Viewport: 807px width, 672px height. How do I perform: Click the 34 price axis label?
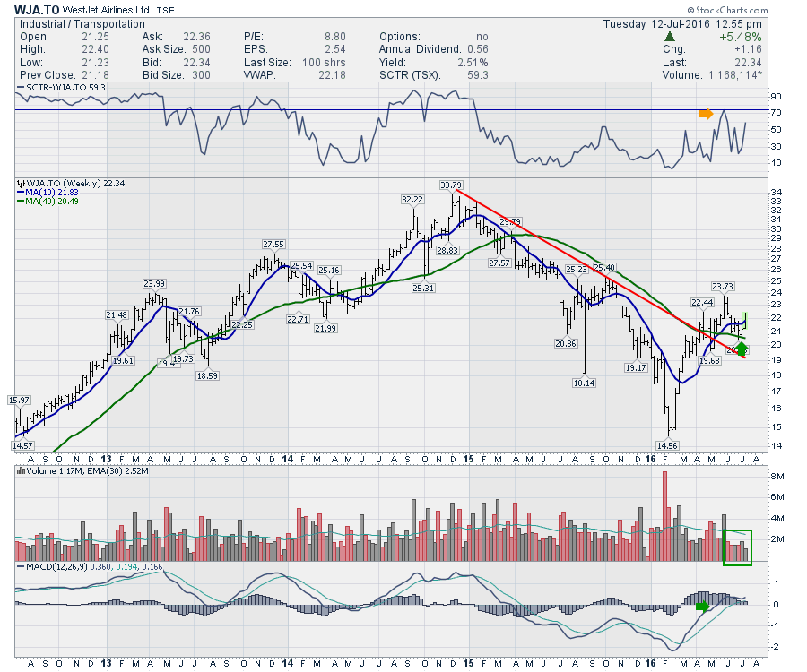pos(776,193)
